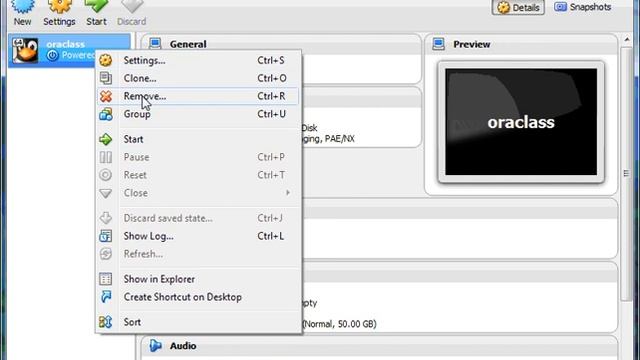Click the pause icon beside Pause
Image resolution: width=640 pixels, height=360 pixels.
(106, 157)
